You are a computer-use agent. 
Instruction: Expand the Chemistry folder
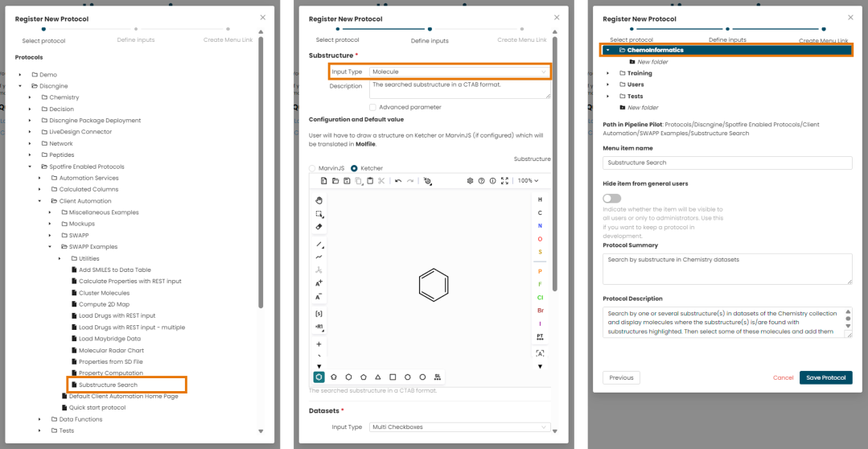(x=31, y=97)
